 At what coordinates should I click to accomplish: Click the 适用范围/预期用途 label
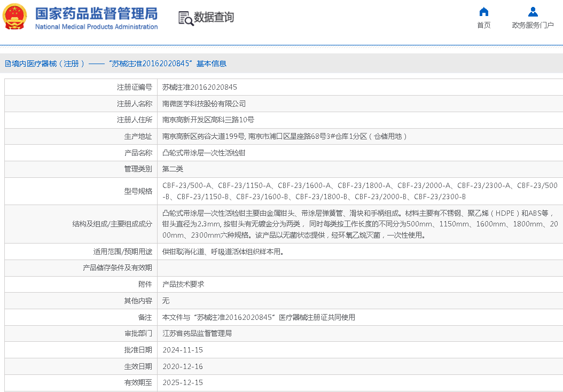click(x=123, y=252)
